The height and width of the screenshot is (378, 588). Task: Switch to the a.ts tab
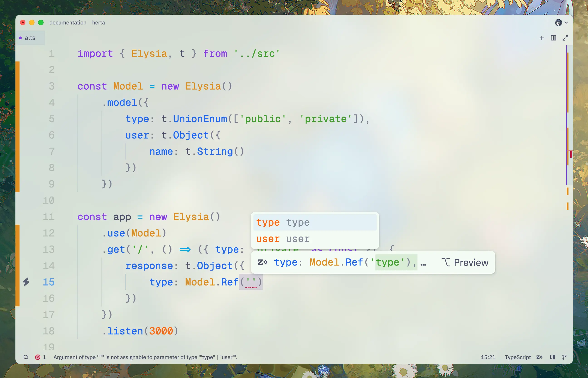[x=30, y=38]
